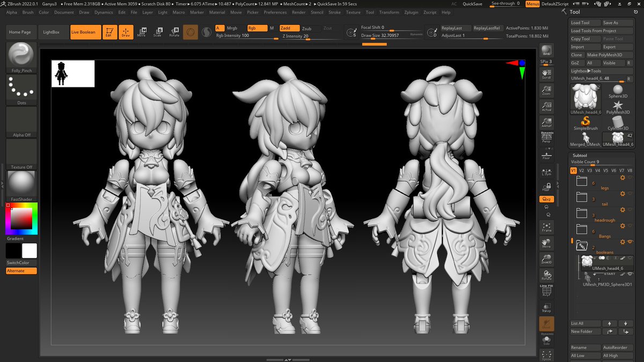Open the FastShader material selector
Screen dimensions: 644x362
21,186
